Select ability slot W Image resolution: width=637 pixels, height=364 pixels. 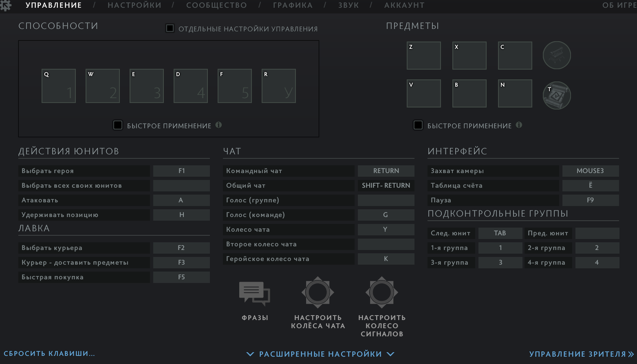(x=103, y=86)
